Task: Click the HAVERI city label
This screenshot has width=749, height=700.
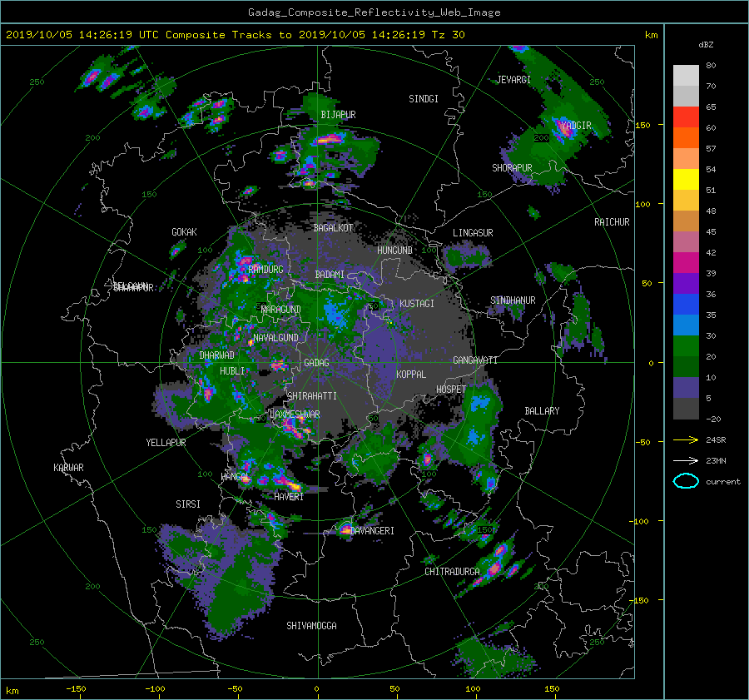Action: [289, 496]
